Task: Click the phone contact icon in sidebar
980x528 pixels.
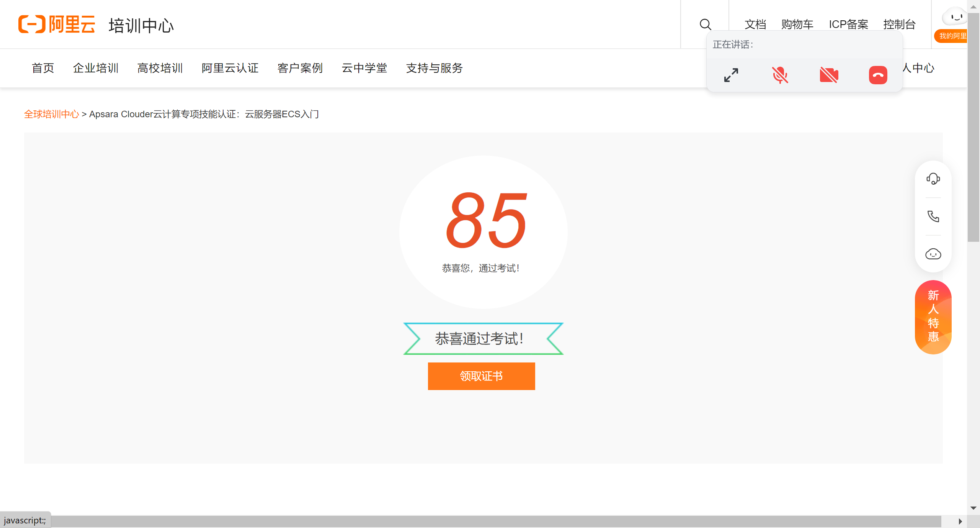Action: pyautogui.click(x=933, y=216)
